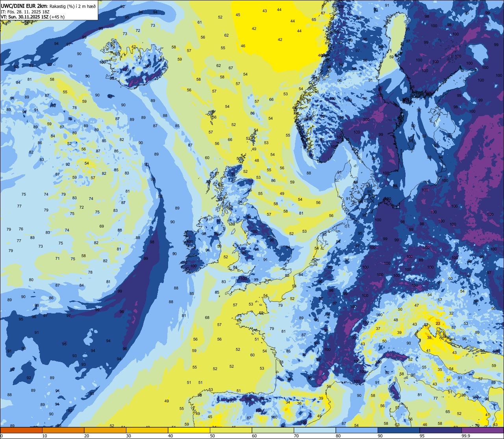Click the "VT: Sun. 30.11.2025 15Z (+45 h)" line
This screenshot has width=504, height=439.
33,17
